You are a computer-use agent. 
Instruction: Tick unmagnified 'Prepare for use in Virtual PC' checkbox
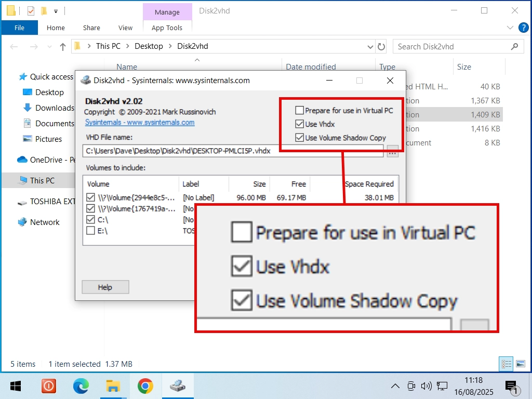click(x=299, y=110)
